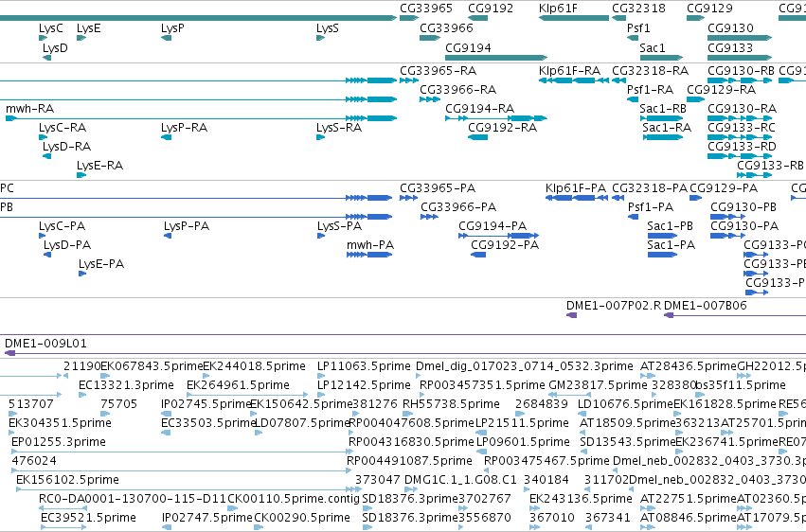Click the LysC gene label
Screen dimensions: 806x532
pos(50,28)
